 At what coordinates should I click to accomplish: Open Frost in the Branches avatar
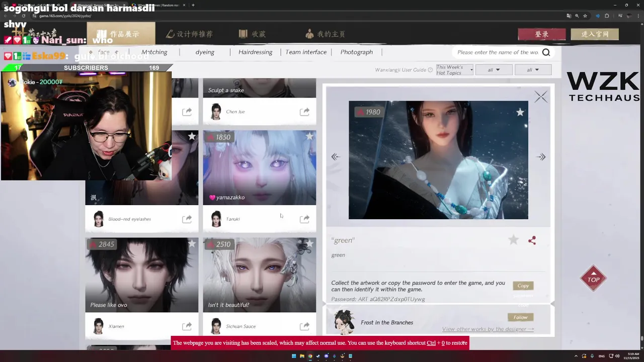pos(344,322)
